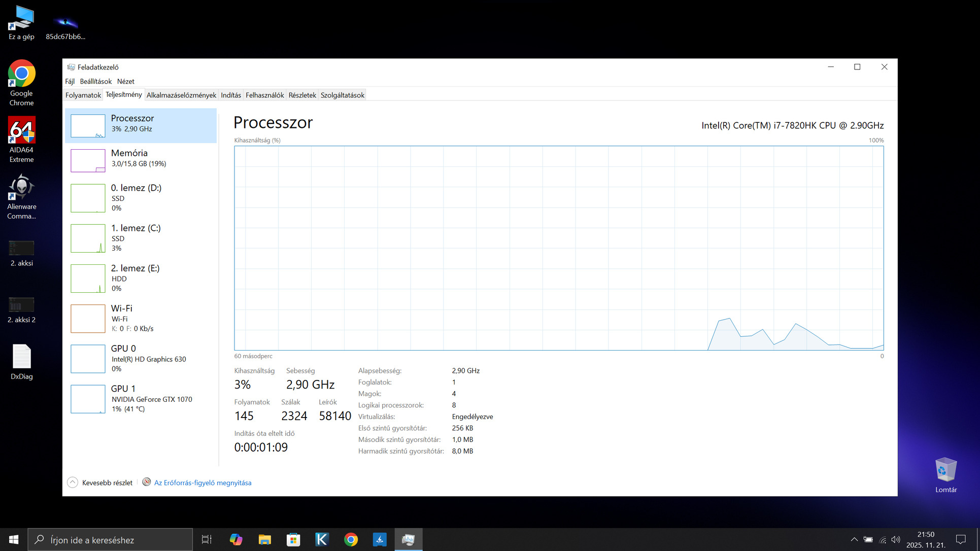Open Google Chrome from the taskbar

coord(351,539)
